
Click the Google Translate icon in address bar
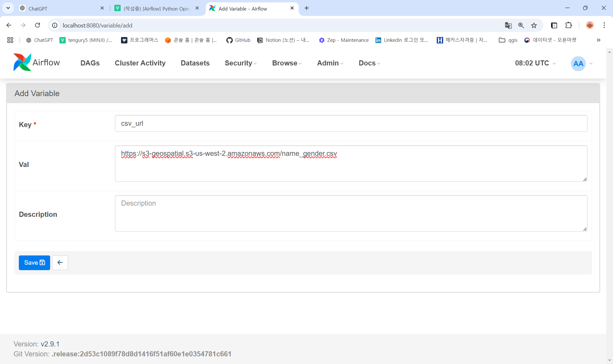[508, 25]
